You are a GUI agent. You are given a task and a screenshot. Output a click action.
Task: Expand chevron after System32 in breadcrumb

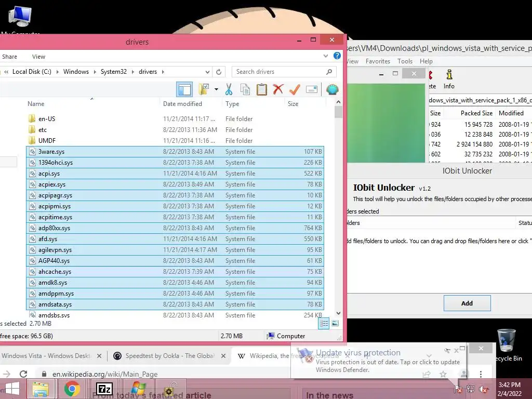point(132,72)
